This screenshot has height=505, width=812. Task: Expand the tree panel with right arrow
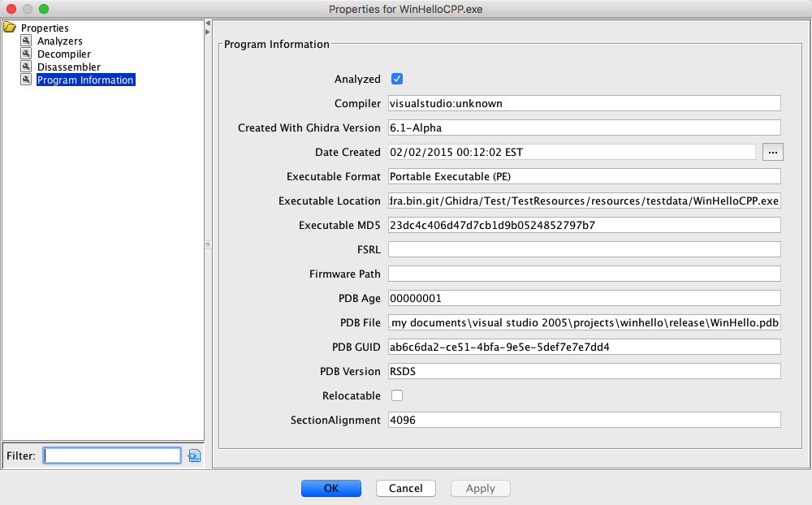(208, 32)
